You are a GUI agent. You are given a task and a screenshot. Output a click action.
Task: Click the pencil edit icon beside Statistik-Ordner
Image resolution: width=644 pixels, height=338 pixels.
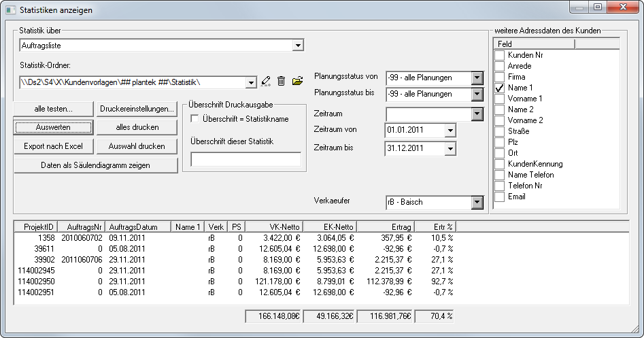pos(266,82)
